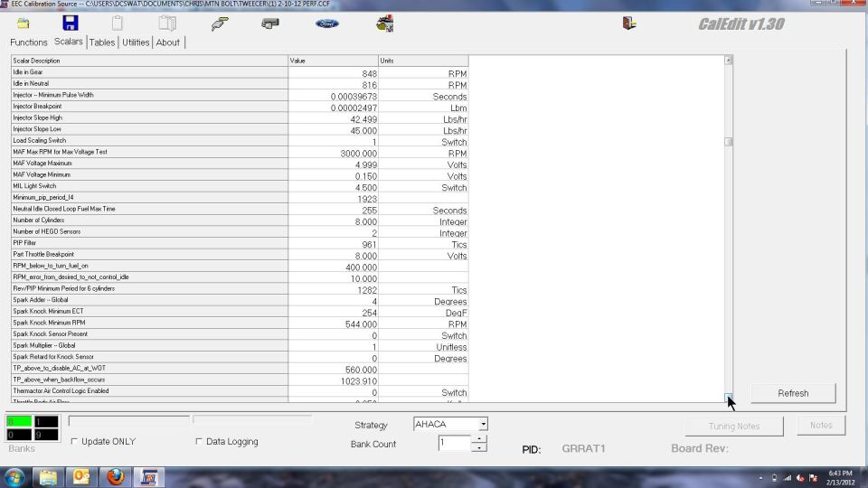868x488 pixels.
Task: Open Windows Start menu orb
Action: tap(14, 477)
